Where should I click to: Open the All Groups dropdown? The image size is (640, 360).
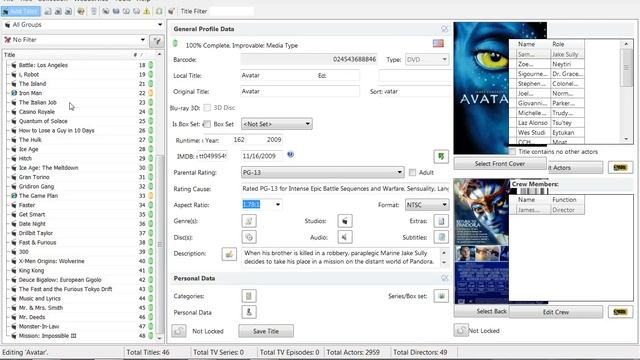83,25
